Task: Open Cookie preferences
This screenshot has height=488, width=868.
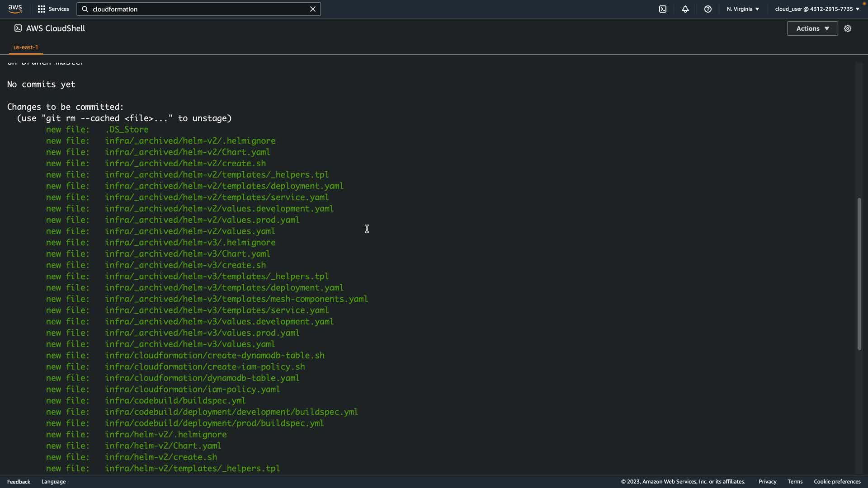Action: pos(837,482)
